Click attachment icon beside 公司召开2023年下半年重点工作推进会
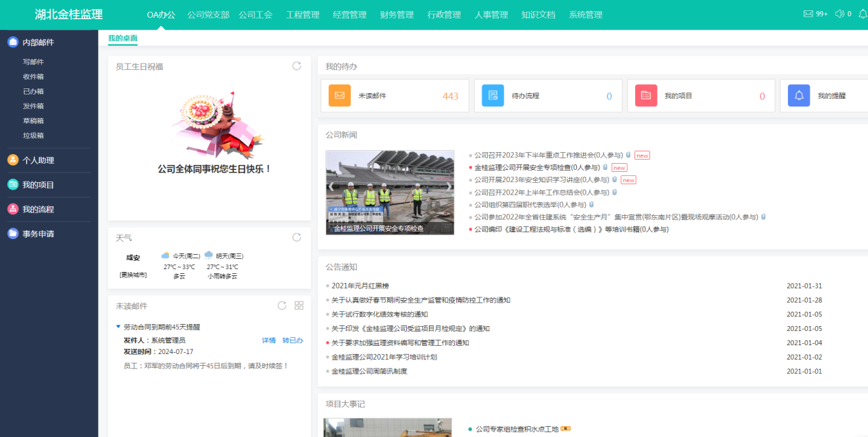Image resolution: width=868 pixels, height=437 pixels. (x=628, y=155)
